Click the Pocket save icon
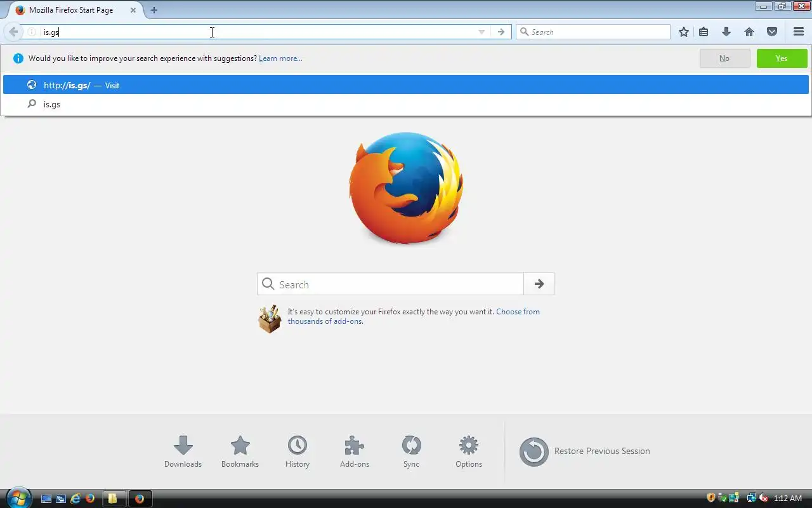This screenshot has height=508, width=812. pos(772,32)
